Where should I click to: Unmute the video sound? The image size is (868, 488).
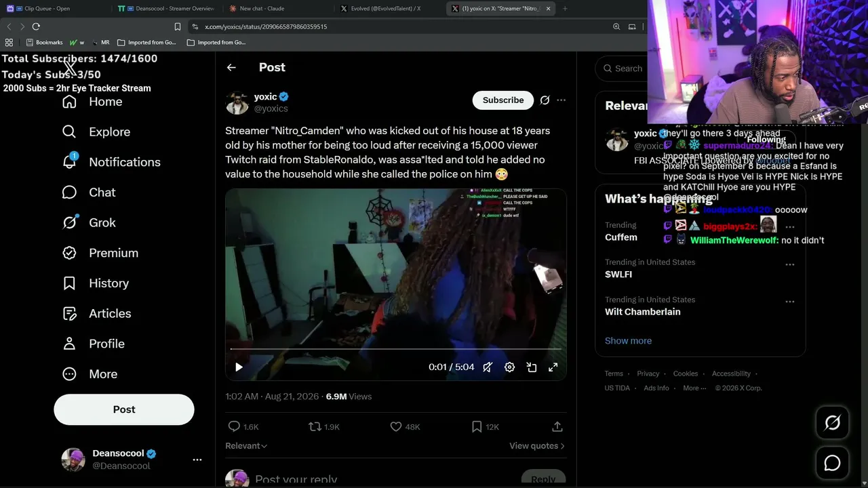tap(488, 367)
